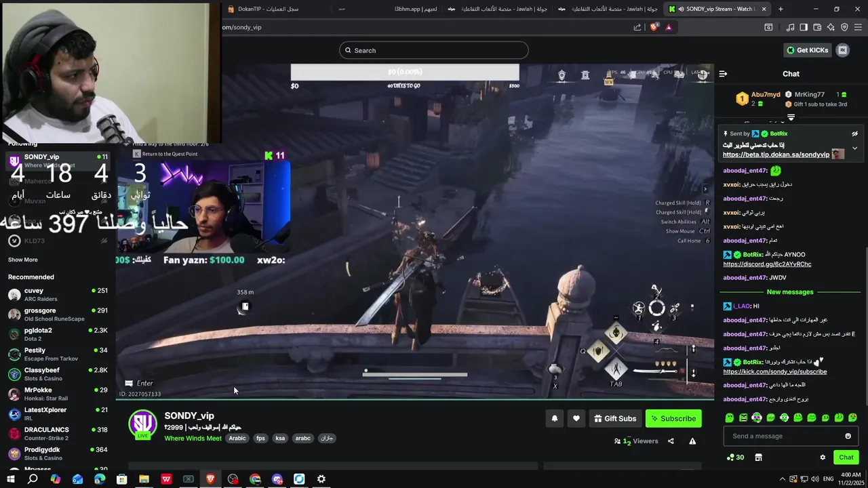Insert the angry square green emote
Screen dimensions: 868x488
pos(743,418)
